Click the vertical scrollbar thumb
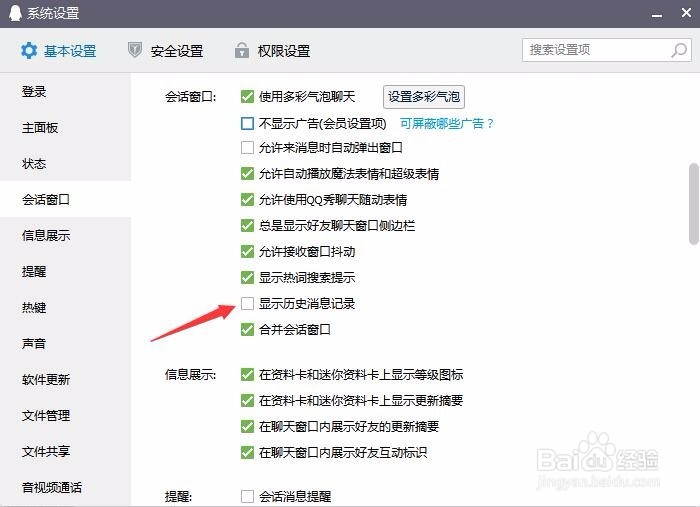 click(694, 204)
